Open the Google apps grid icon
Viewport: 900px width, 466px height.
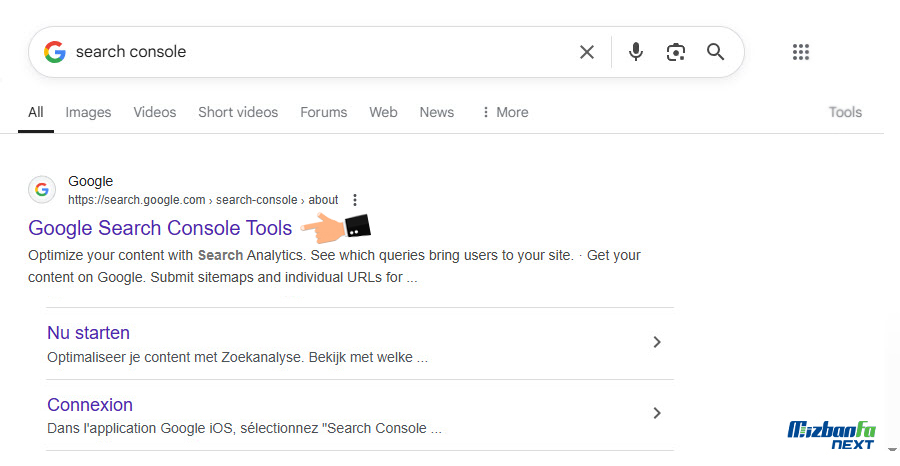(801, 52)
